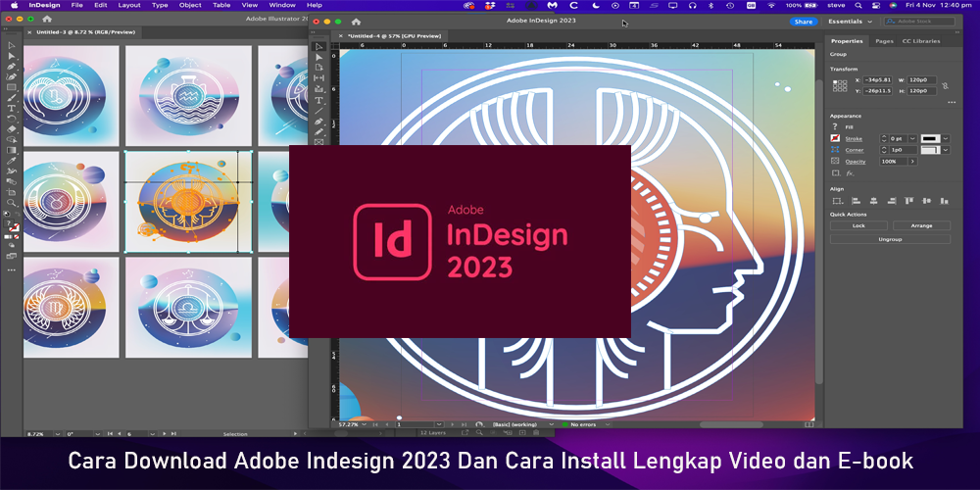Select the Gap tool in InDesign
This screenshot has height=490, width=980.
coord(318,78)
